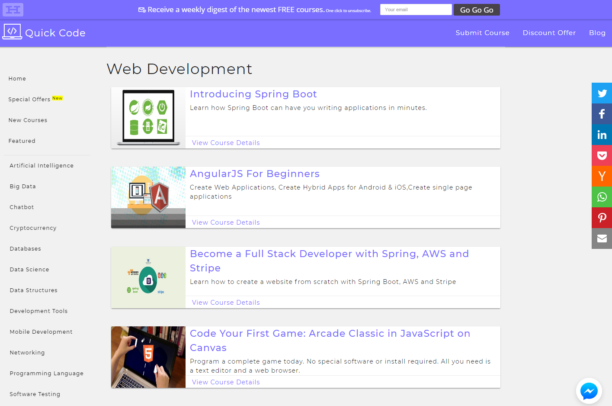612x406 pixels.
Task: Select Software Testing category
Action: click(35, 394)
